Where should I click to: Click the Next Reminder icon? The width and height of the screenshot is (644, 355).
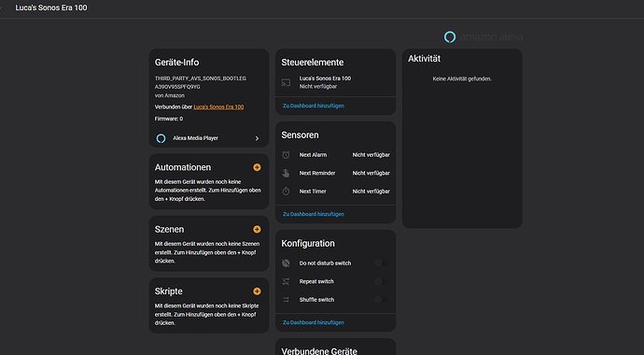pyautogui.click(x=286, y=173)
